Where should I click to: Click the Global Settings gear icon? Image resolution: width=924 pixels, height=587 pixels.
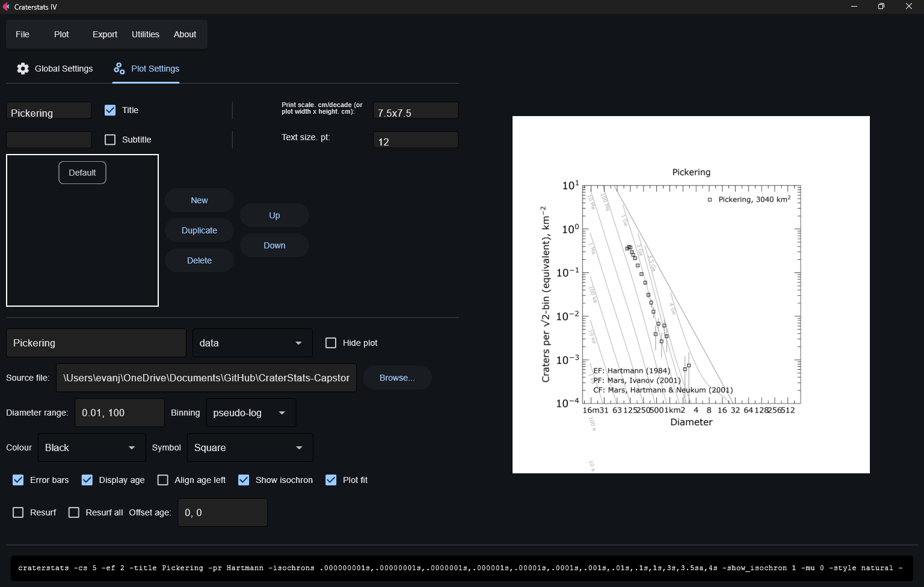(23, 69)
